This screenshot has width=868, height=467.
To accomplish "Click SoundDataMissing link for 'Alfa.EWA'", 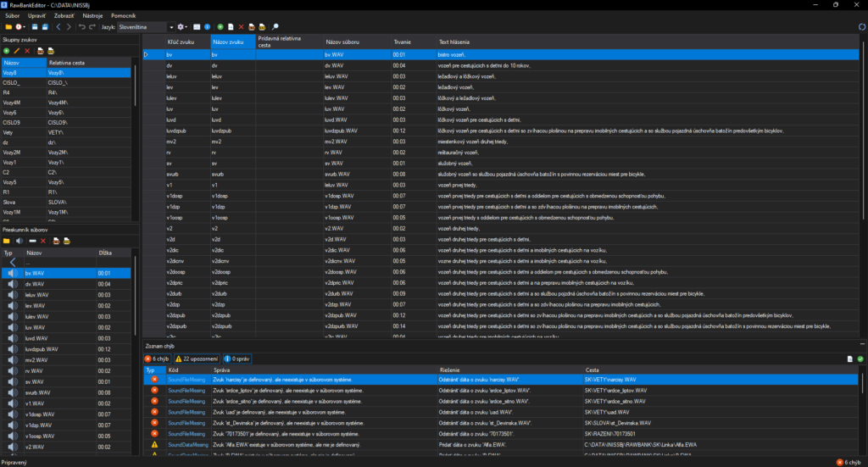I will click(188, 445).
